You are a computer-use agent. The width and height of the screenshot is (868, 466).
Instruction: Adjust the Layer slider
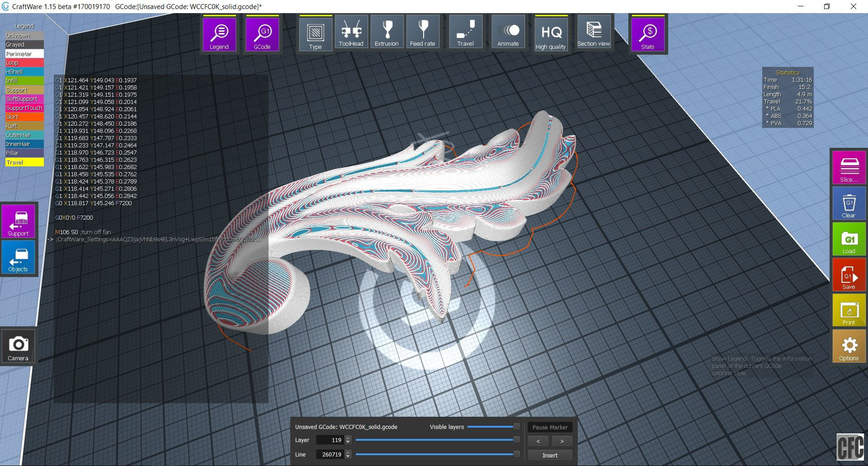pyautogui.click(x=438, y=440)
